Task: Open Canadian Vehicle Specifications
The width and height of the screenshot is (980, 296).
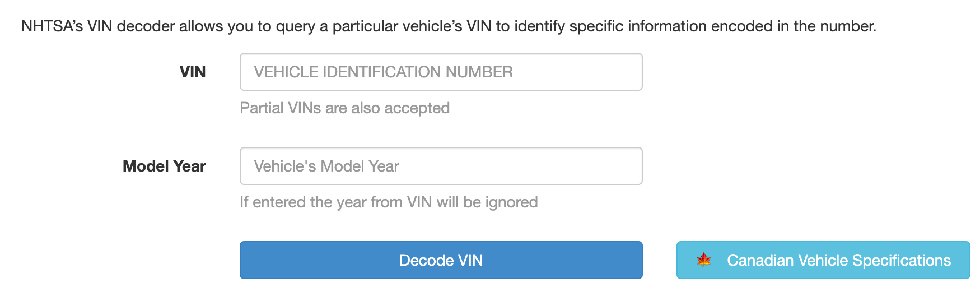Action: (x=823, y=260)
